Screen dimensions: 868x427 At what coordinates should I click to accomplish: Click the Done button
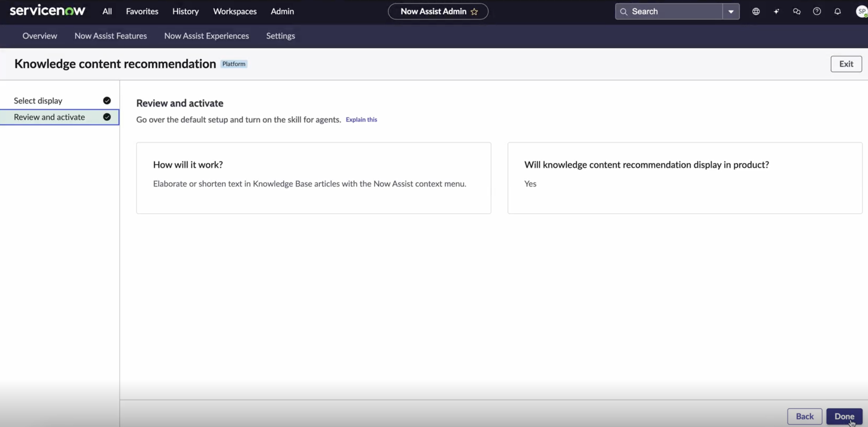click(x=844, y=416)
